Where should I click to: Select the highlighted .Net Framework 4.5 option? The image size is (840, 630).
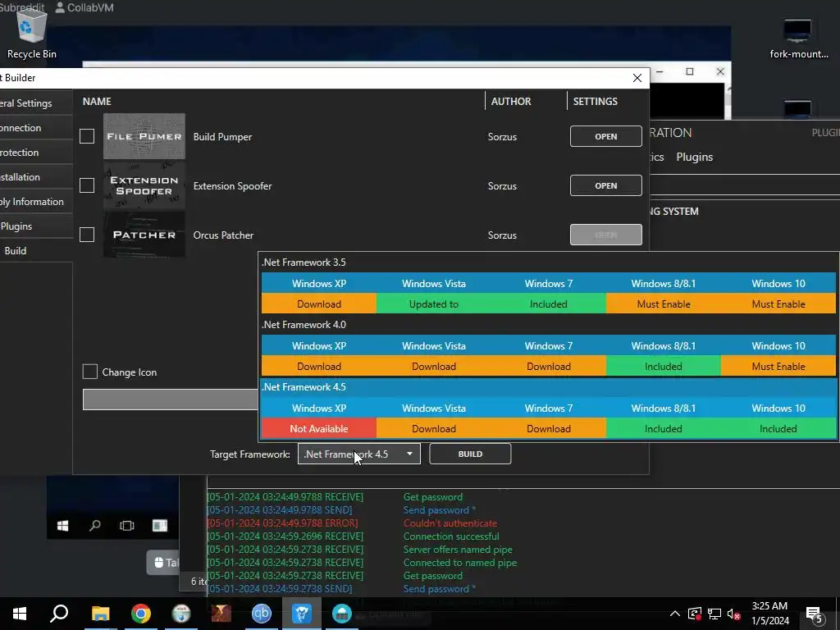[549, 409]
